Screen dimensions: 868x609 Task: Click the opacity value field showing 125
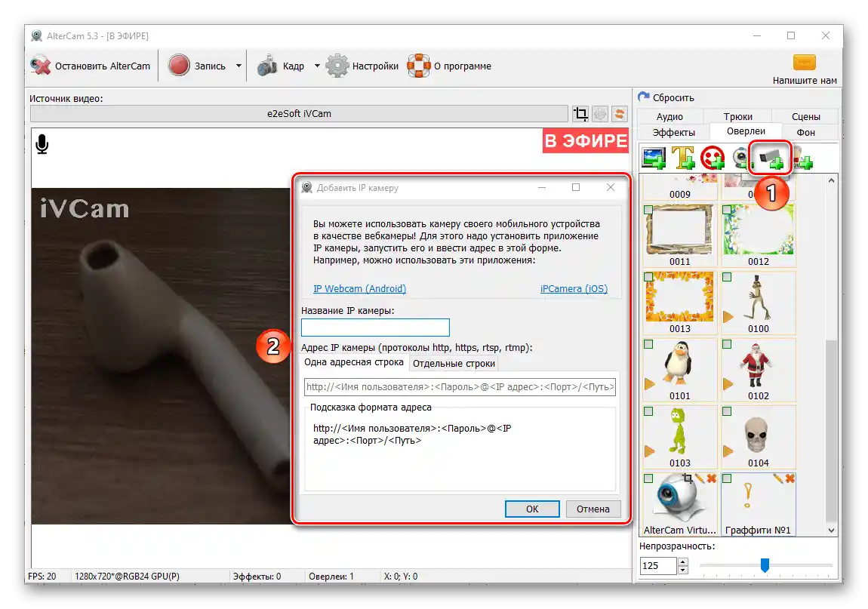pos(657,566)
